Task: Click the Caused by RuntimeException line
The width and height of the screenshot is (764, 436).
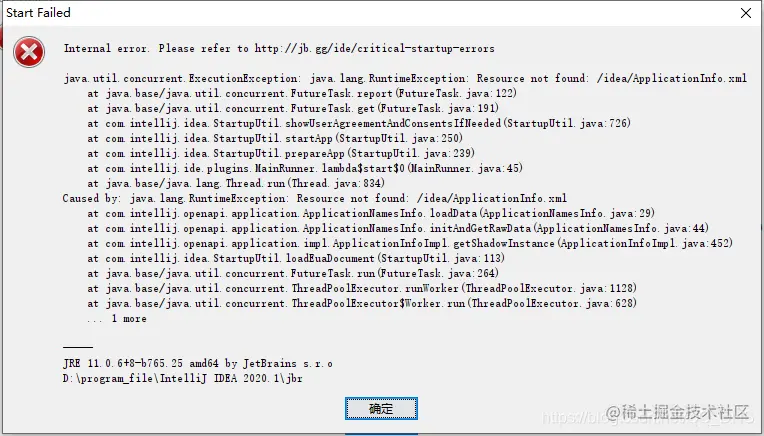Action: pos(315,198)
